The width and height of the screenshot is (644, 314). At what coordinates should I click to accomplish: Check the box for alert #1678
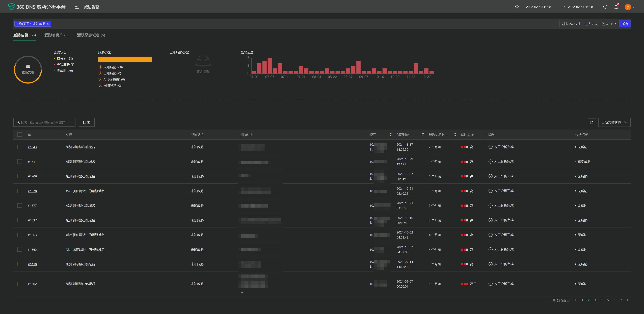pos(19,191)
